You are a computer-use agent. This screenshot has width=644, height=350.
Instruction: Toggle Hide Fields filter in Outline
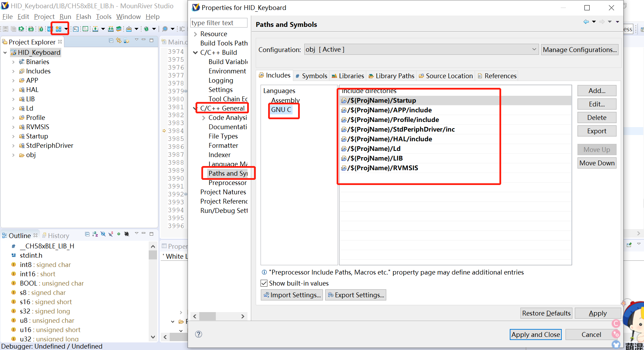103,234
